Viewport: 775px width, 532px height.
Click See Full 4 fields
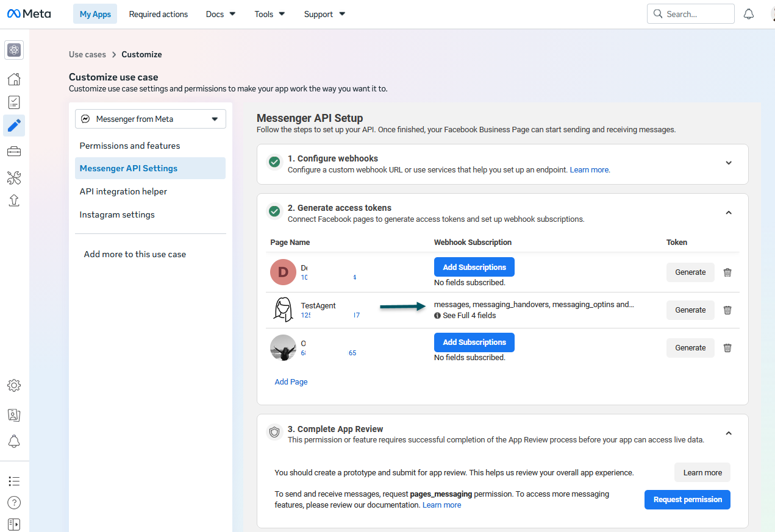tap(470, 316)
